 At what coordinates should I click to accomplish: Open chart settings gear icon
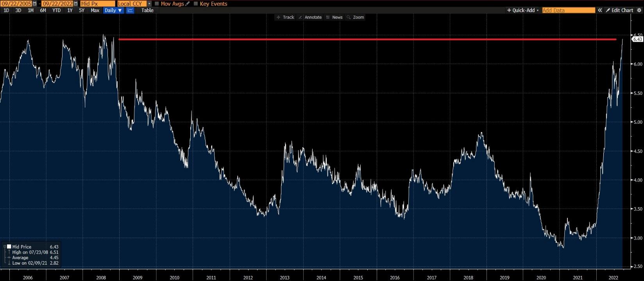(639, 11)
